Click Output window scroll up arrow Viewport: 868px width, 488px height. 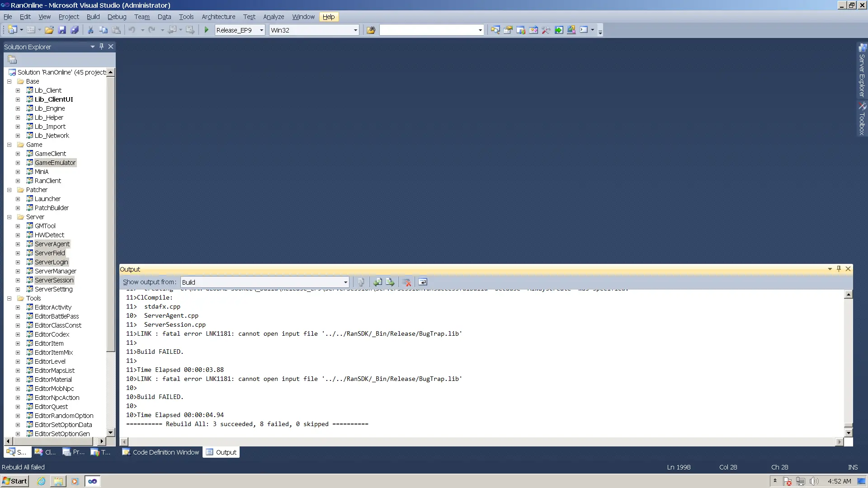(x=849, y=295)
